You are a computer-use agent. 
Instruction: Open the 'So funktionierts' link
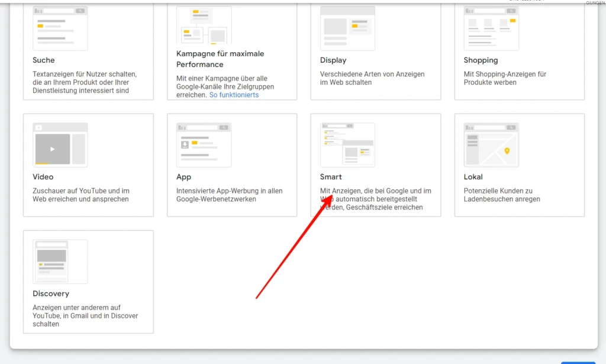coord(234,95)
